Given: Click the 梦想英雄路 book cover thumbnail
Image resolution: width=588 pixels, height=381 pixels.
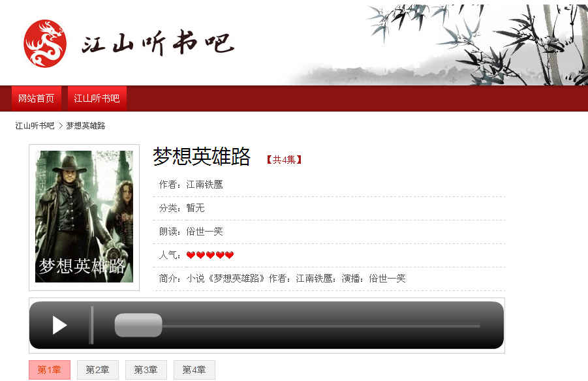Looking at the screenshot, I should [84, 217].
